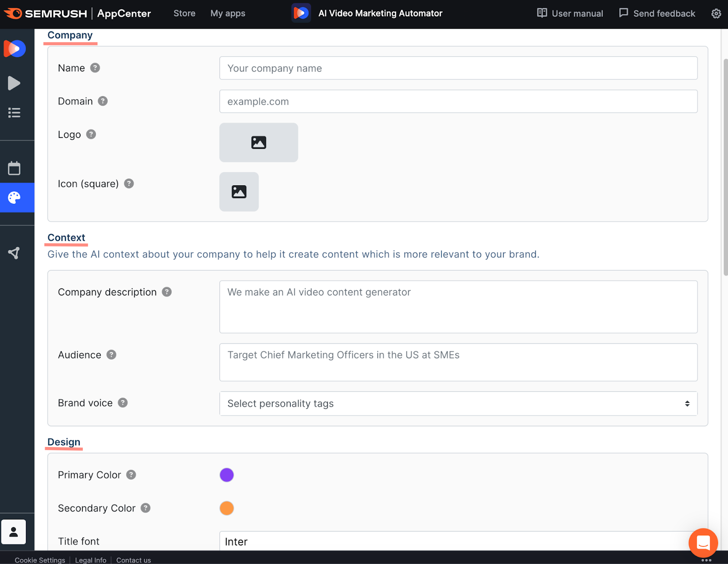This screenshot has width=728, height=564.
Task: Click the Company description text field
Action: (458, 306)
